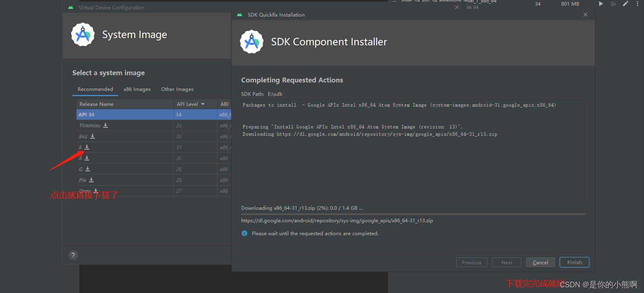644x293 pixels.
Task: Download the Pie system image
Action: (x=91, y=180)
